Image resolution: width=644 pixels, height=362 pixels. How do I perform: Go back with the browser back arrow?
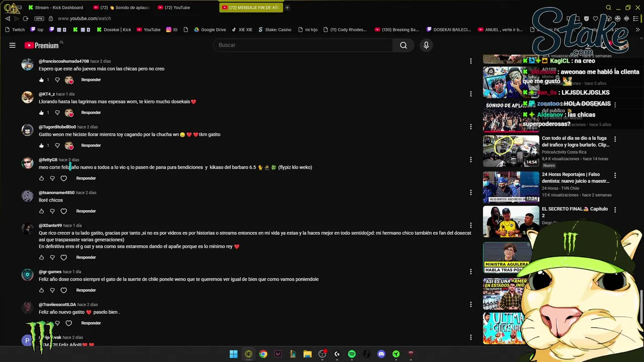click(8, 19)
